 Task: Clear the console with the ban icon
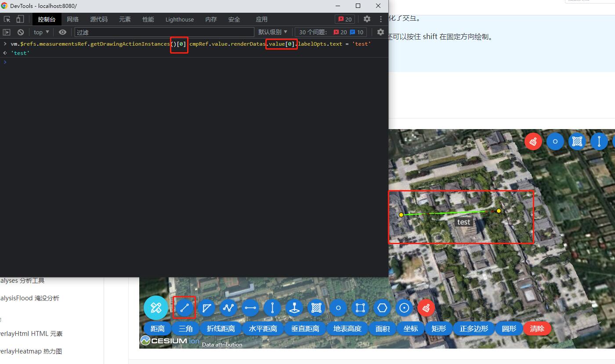pyautogui.click(x=21, y=32)
